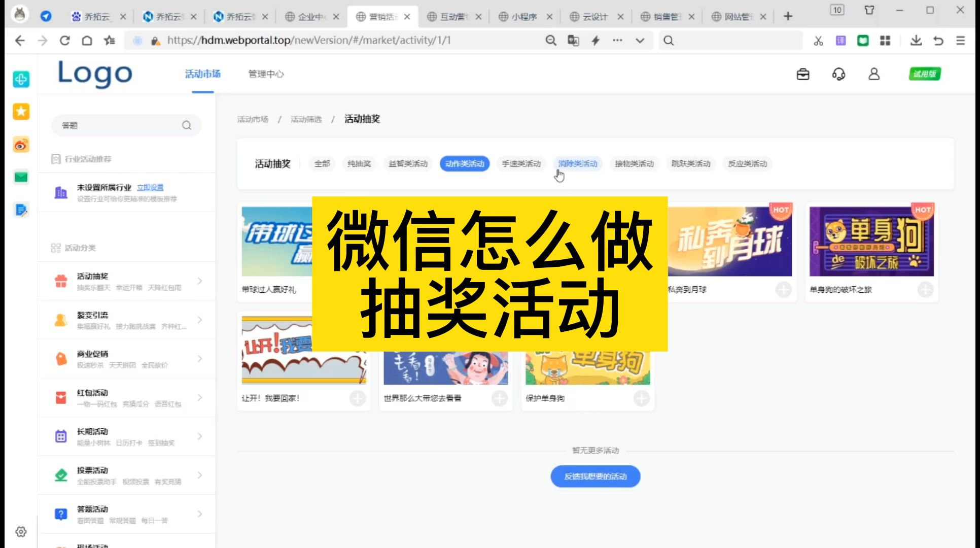Screen dimensions: 980x548
Task: Expand the 投票活动 category arrow
Action: coord(200,475)
